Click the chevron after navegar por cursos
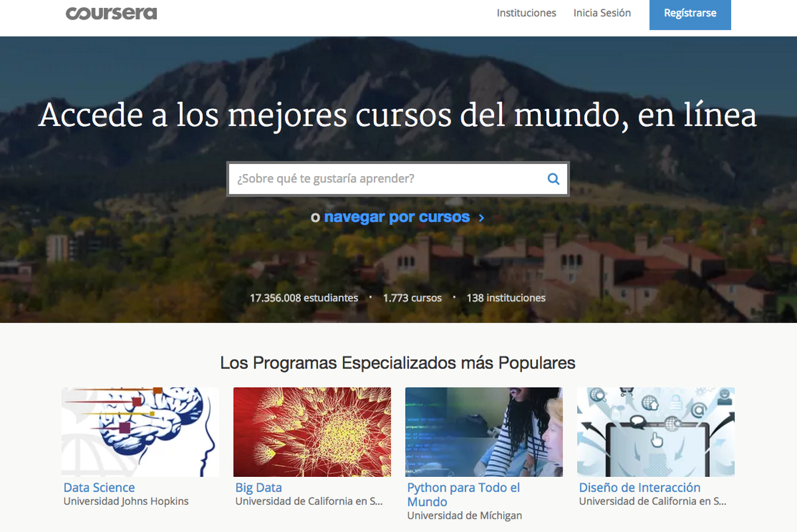This screenshot has height=532, width=797. point(481,217)
